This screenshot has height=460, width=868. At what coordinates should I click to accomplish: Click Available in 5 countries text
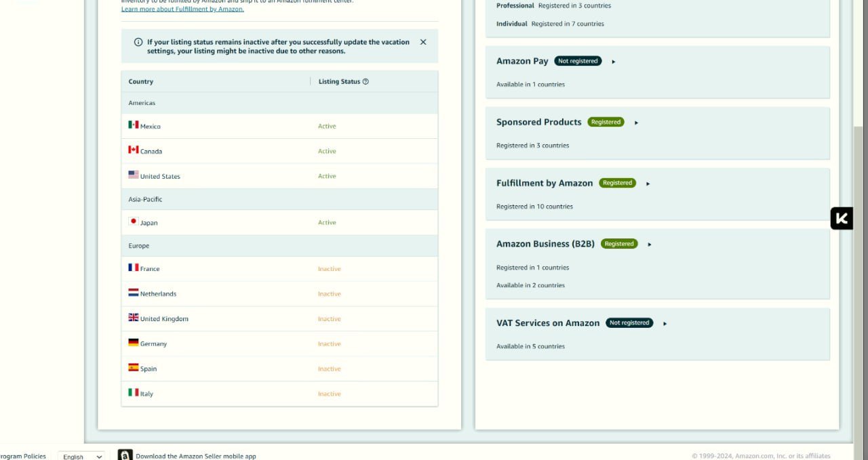coord(530,346)
